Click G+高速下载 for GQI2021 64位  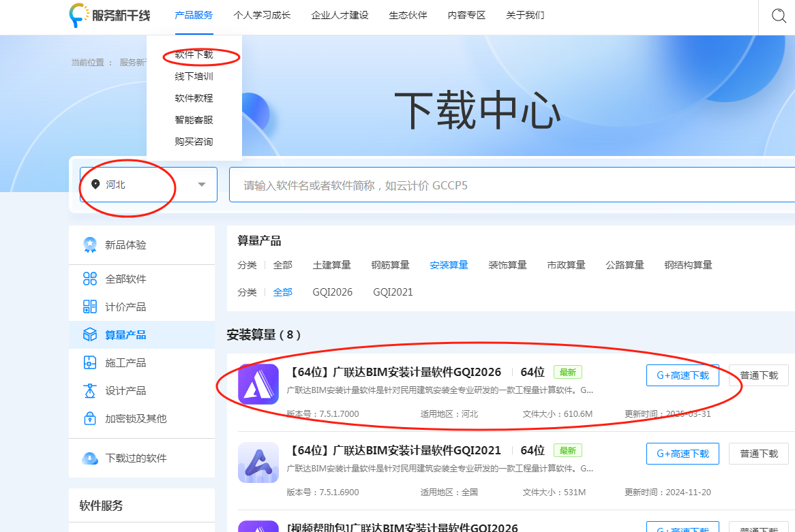pyautogui.click(x=682, y=454)
